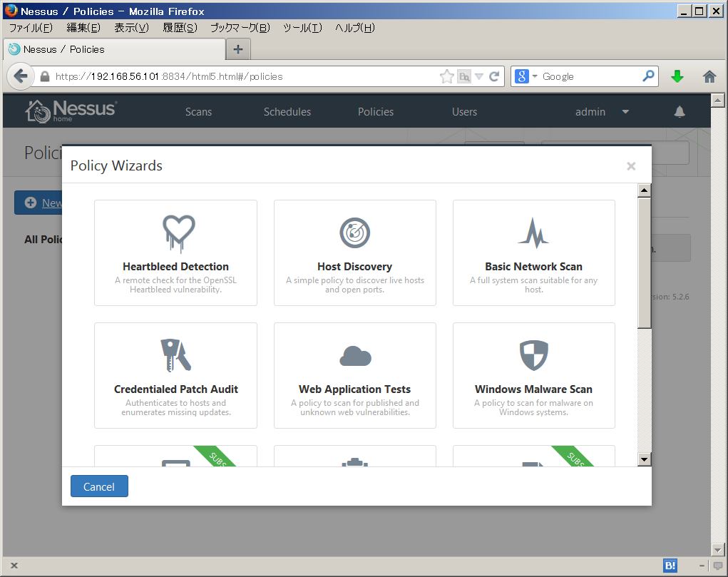
Task: Open the Schedules tab
Action: pos(287,112)
